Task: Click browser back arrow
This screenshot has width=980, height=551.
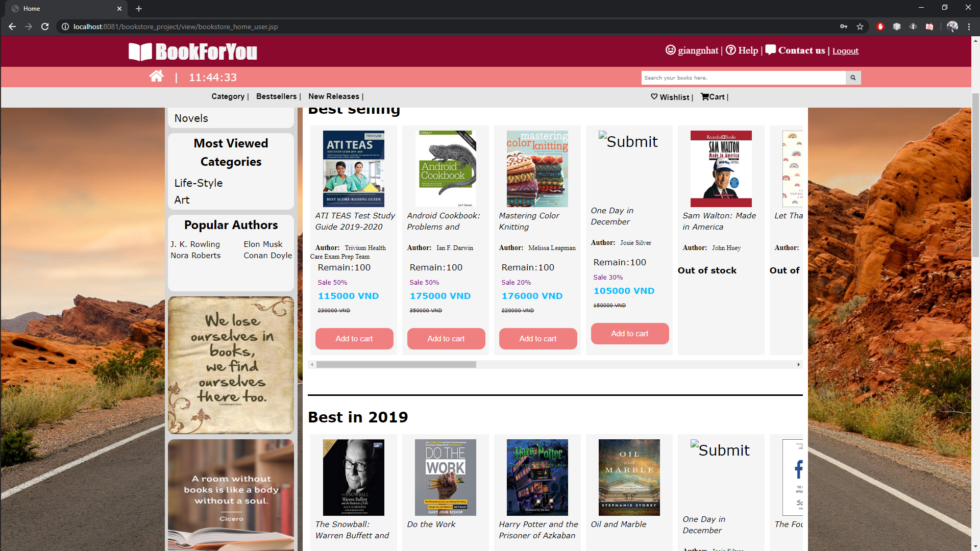Action: [x=12, y=27]
